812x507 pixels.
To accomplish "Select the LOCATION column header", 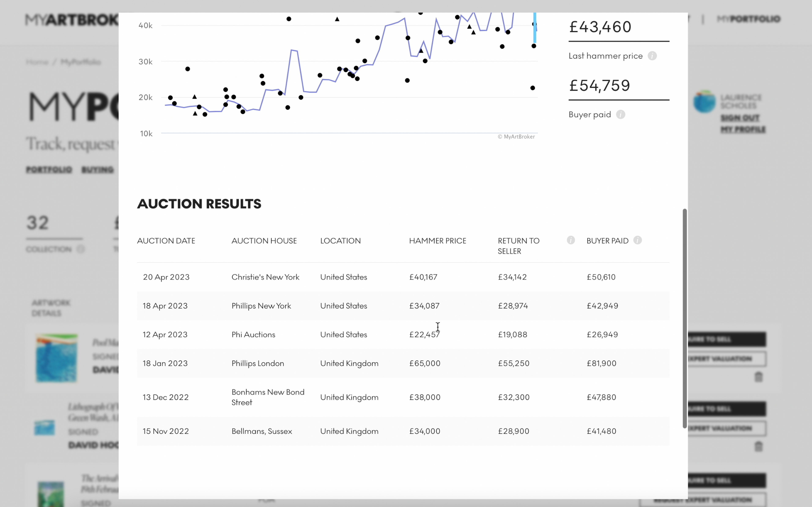I will click(x=340, y=241).
